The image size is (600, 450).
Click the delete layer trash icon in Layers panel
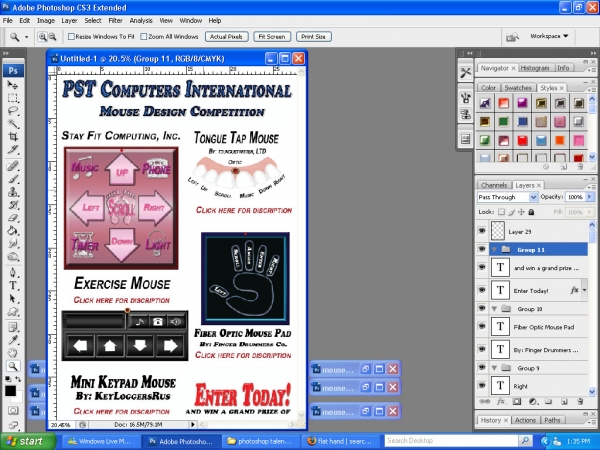click(x=580, y=401)
